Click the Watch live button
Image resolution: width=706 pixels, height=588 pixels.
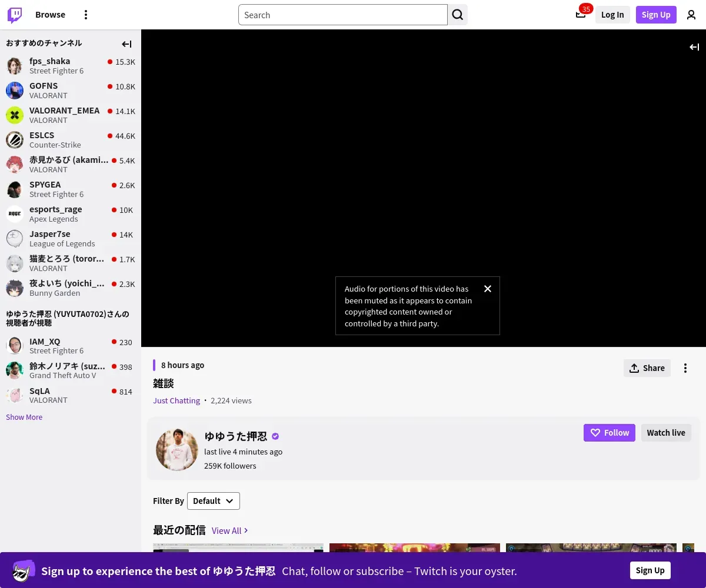point(666,433)
